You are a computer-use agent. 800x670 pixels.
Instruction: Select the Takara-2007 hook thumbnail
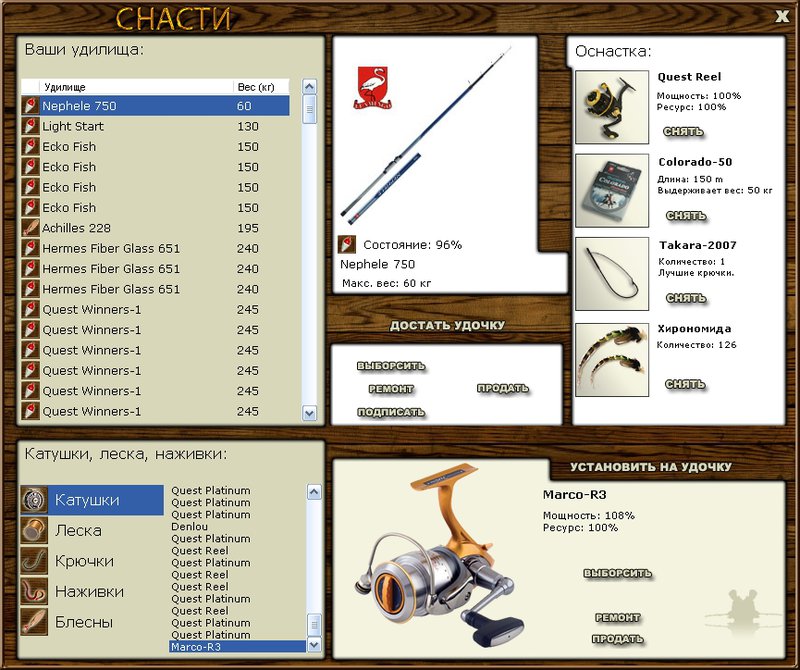pyautogui.click(x=612, y=274)
